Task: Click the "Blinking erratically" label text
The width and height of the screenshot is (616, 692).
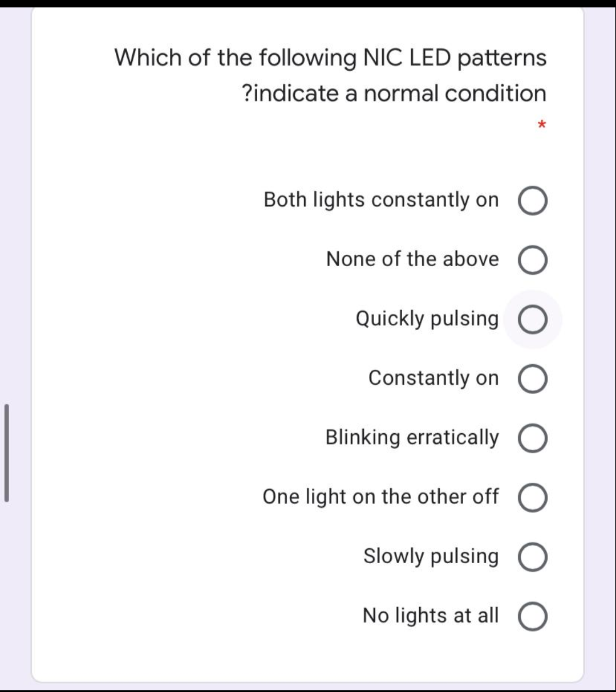Action: pyautogui.click(x=411, y=438)
